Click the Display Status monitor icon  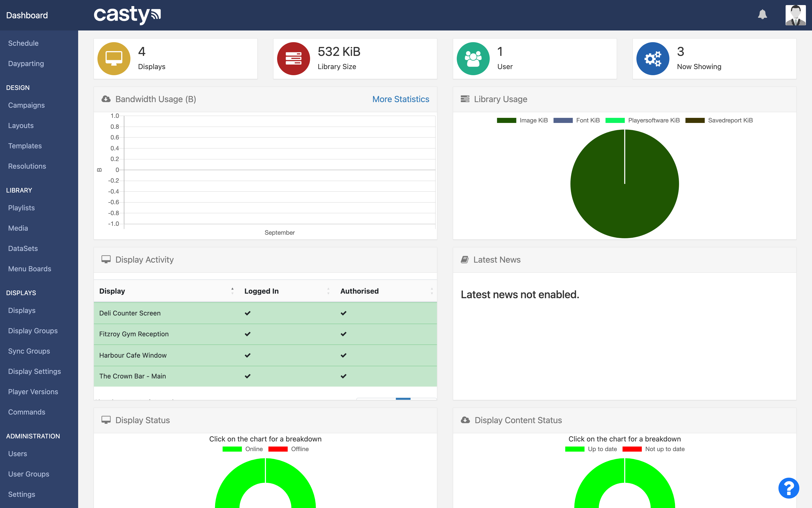pos(106,420)
